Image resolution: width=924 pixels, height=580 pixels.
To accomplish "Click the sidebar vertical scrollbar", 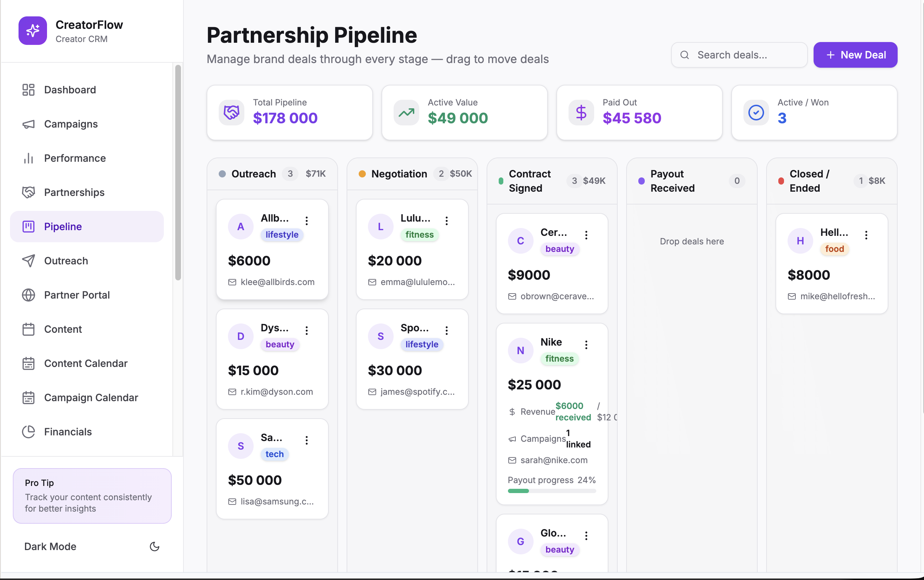I will point(178,173).
